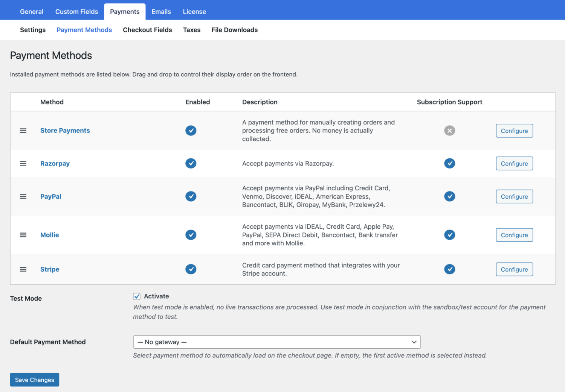Open the Stripe method link

coord(50,269)
